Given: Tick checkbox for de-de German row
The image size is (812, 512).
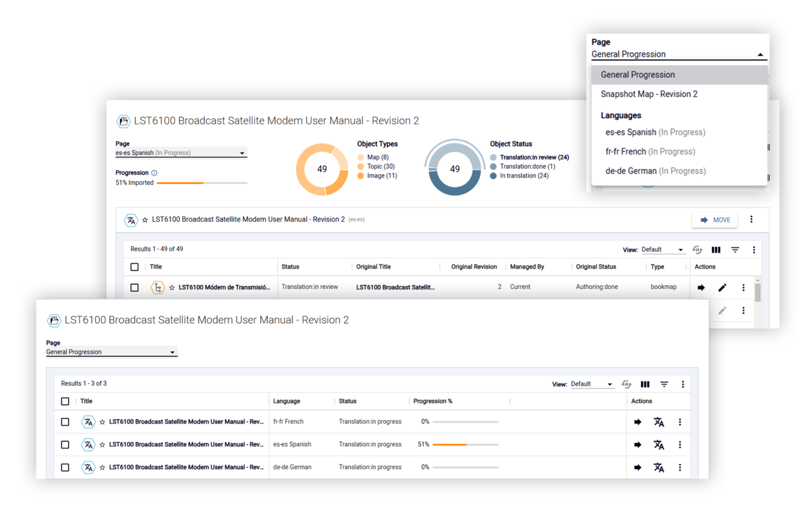Looking at the screenshot, I should (x=65, y=468).
